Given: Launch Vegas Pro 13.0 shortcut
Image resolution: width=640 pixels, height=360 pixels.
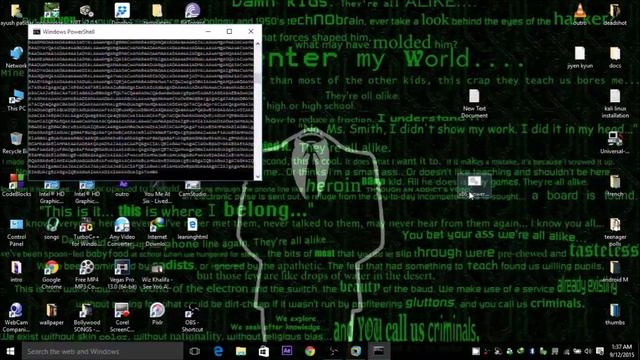Looking at the screenshot, I should (x=122, y=275).
